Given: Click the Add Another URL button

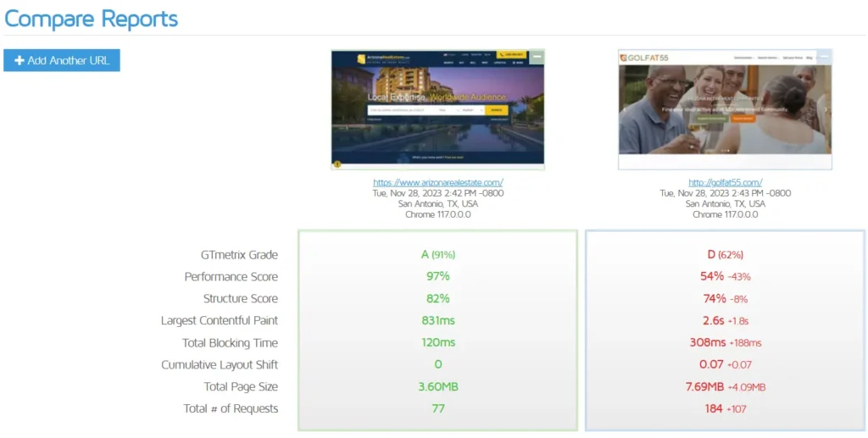Looking at the screenshot, I should point(61,60).
